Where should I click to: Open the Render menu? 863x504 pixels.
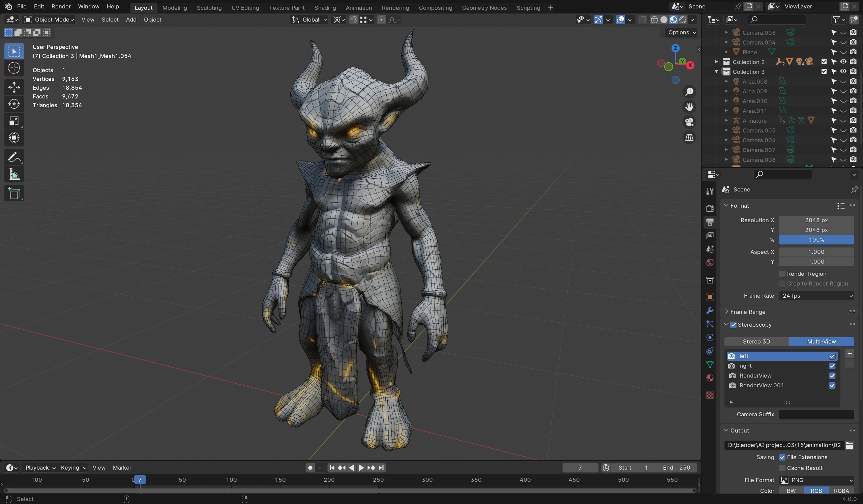click(x=61, y=6)
